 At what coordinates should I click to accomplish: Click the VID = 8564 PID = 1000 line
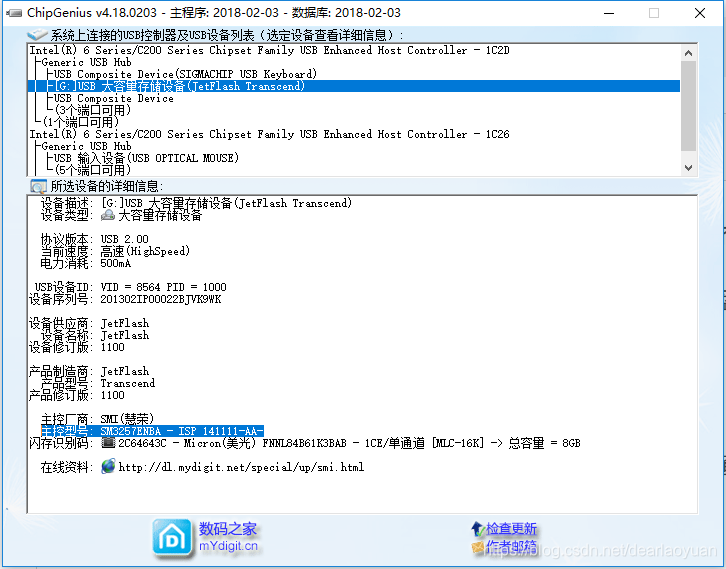[x=163, y=287]
